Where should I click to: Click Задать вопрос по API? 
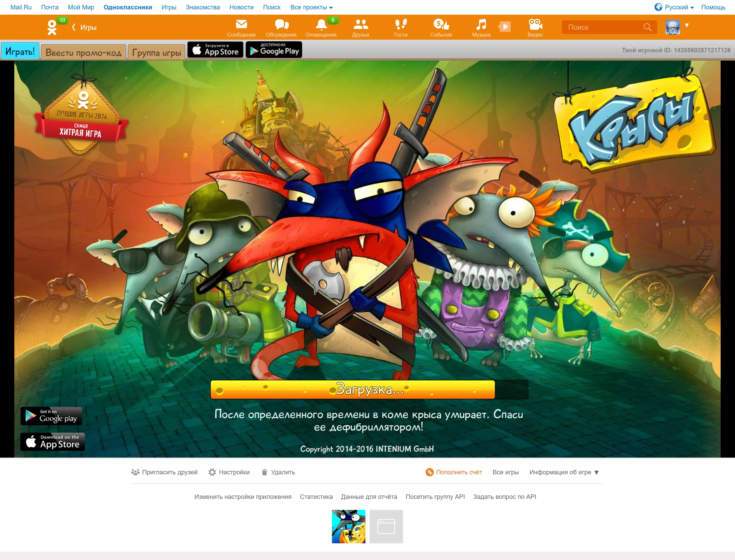(504, 497)
